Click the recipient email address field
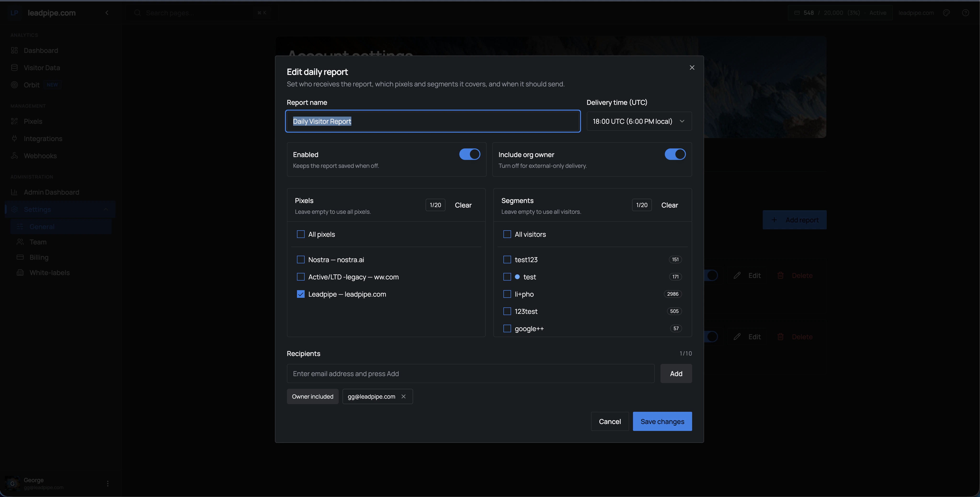Image resolution: width=980 pixels, height=497 pixels. click(x=470, y=373)
